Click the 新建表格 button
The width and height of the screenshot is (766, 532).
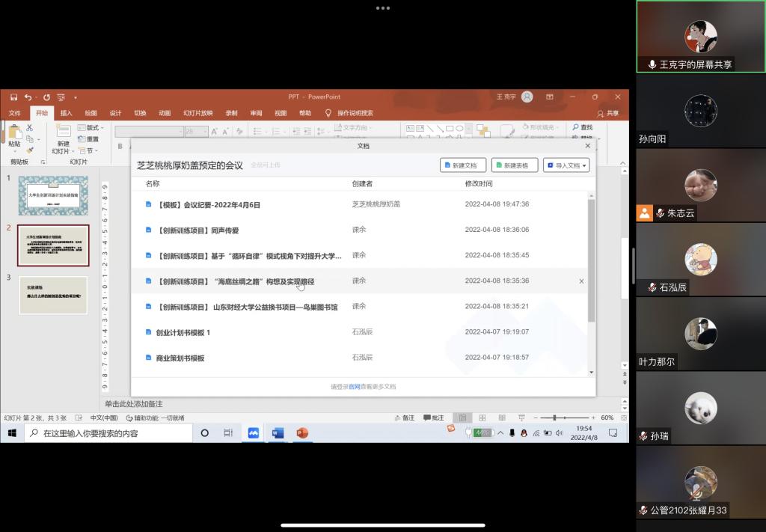tap(515, 165)
